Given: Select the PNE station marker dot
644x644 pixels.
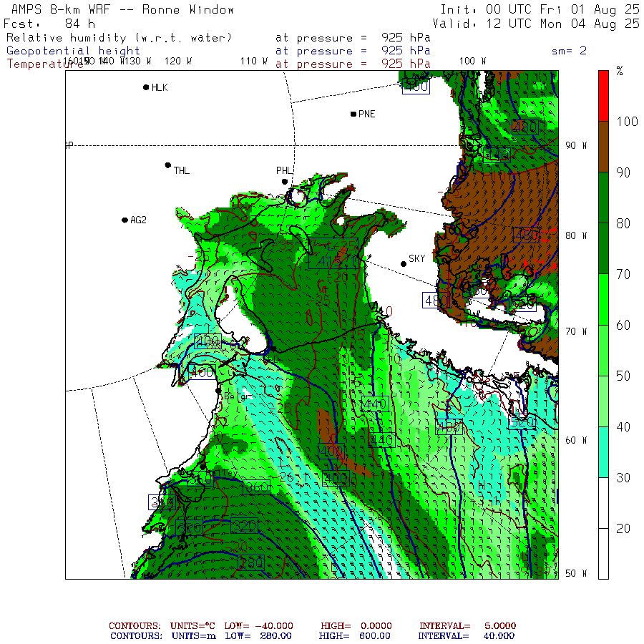Looking at the screenshot, I should [x=353, y=114].
